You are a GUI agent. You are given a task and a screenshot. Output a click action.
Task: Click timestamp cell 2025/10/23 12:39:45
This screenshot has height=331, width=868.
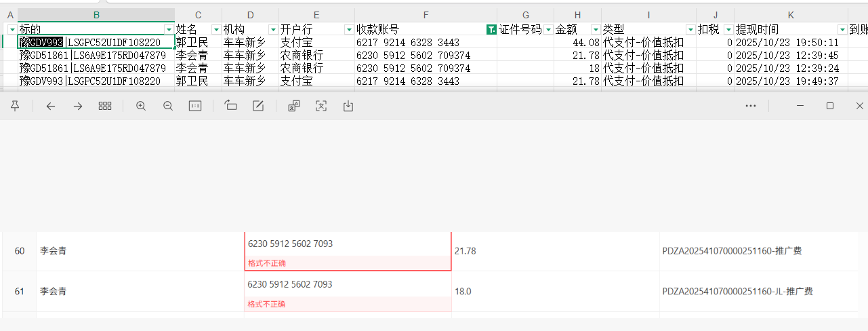(791, 55)
